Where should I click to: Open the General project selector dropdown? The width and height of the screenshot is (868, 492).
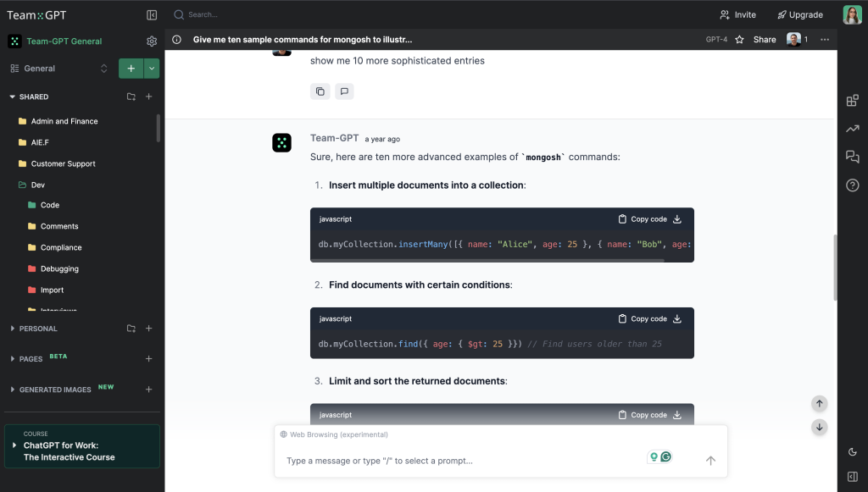pos(58,69)
